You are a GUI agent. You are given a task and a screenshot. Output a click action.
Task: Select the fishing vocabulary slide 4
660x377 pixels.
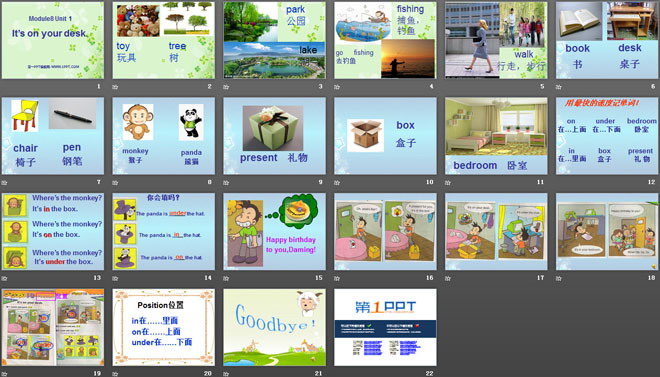coord(385,40)
